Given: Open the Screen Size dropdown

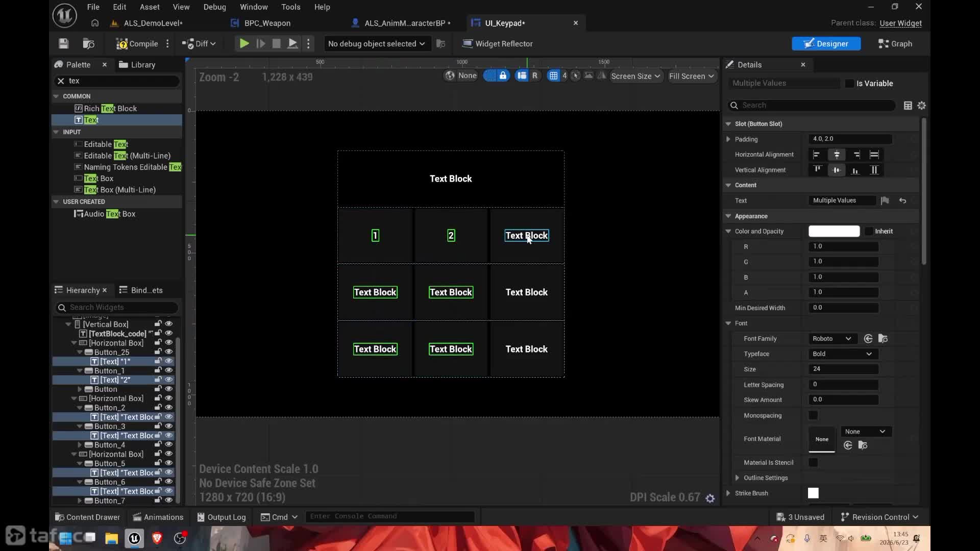Looking at the screenshot, I should tap(635, 76).
